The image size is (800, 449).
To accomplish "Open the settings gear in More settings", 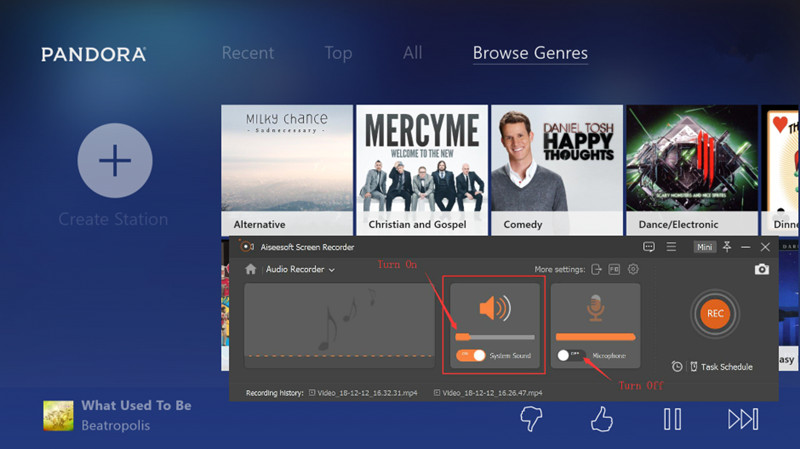I will tap(633, 269).
